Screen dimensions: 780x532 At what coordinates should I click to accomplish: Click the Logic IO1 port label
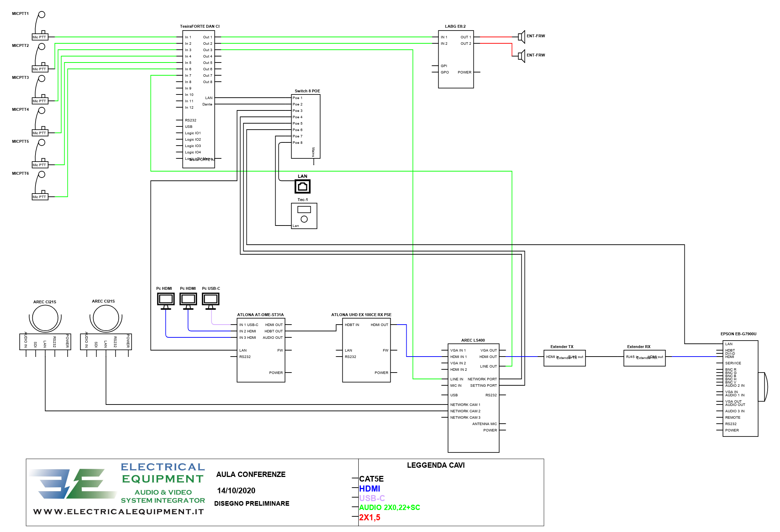click(193, 133)
